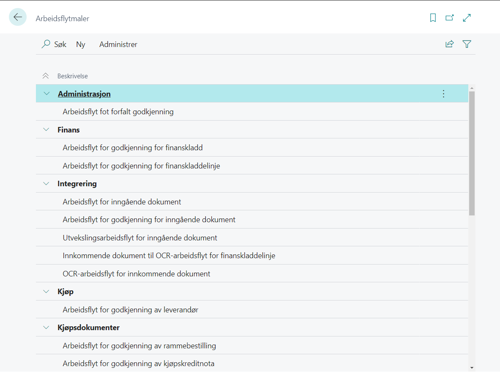The width and height of the screenshot is (500, 374).
Task: Open the three-dot menu for Administrasjon
Action: pyautogui.click(x=443, y=94)
